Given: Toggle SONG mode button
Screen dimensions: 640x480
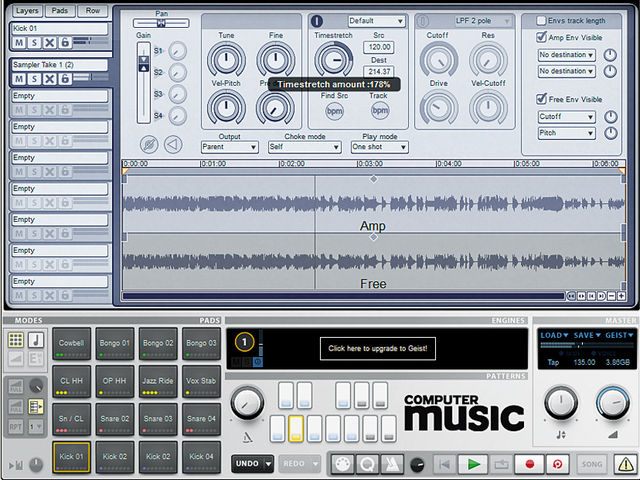Looking at the screenshot, I should (591, 464).
